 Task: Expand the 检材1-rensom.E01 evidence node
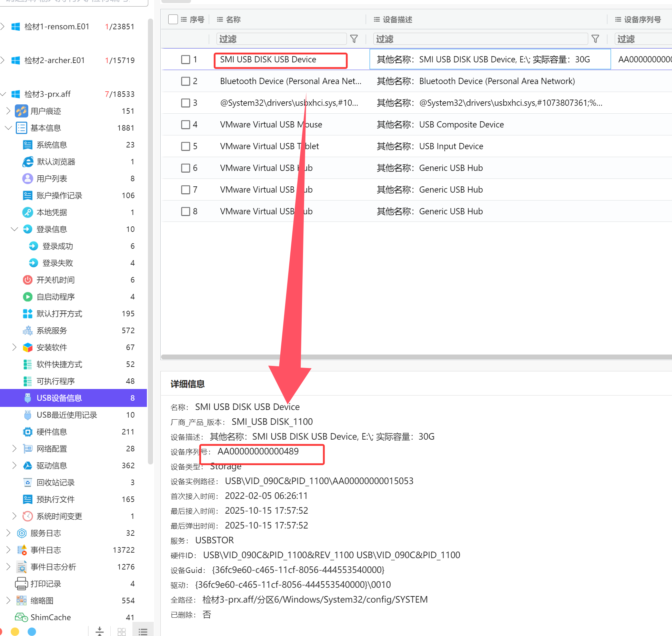tap(3, 27)
